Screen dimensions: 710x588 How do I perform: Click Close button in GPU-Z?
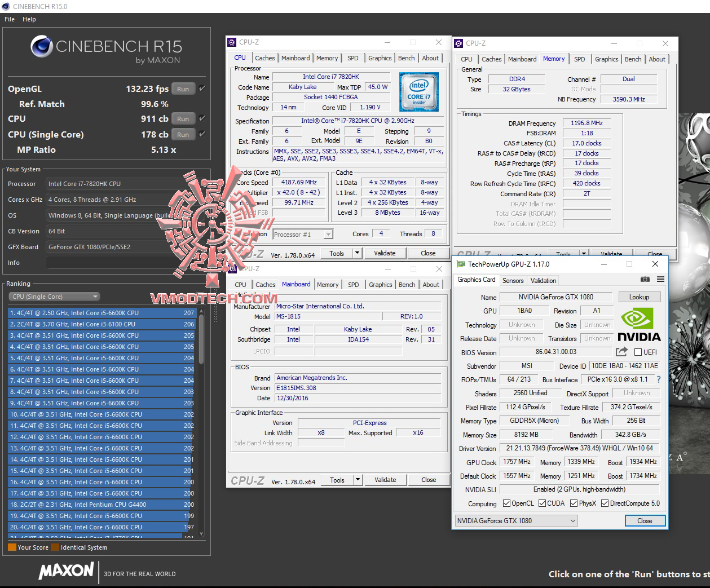point(645,521)
